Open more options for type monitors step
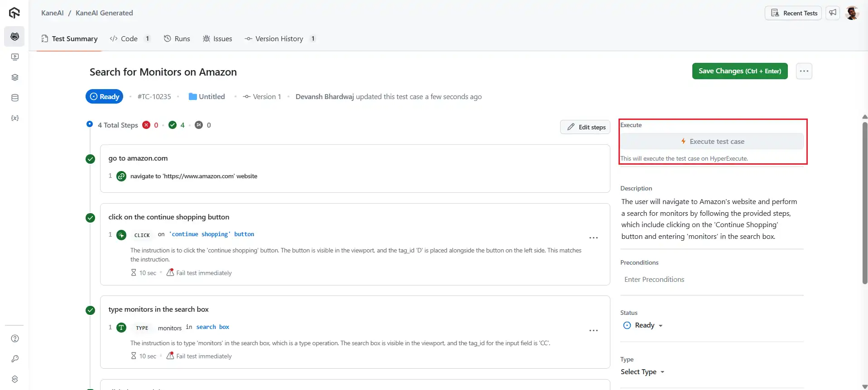The image size is (868, 390). pos(593,331)
